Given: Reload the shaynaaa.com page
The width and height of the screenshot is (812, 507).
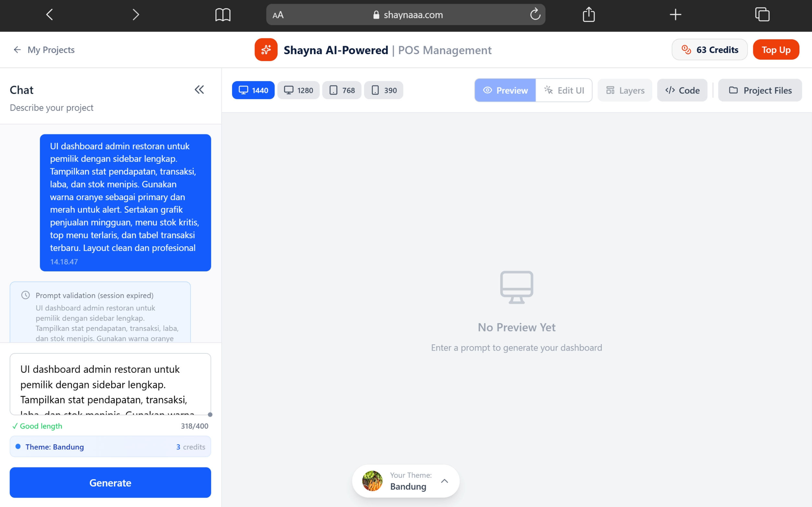Looking at the screenshot, I should 535,14.
